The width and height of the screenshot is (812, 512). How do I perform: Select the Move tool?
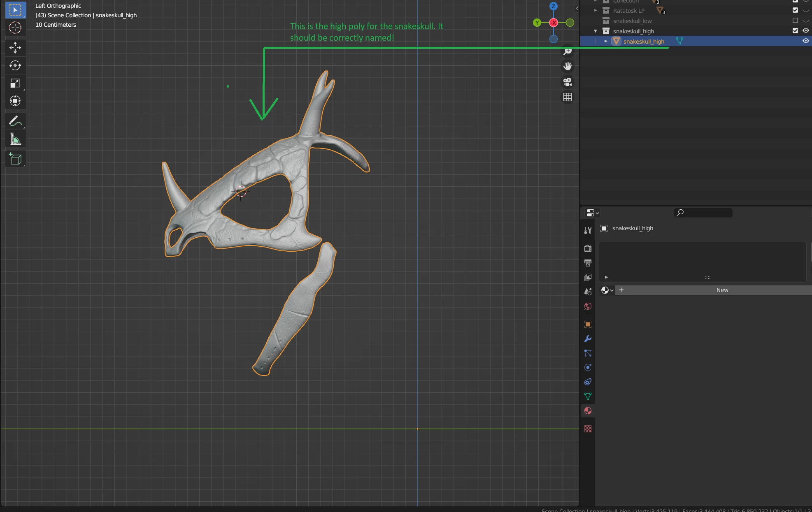pos(15,48)
